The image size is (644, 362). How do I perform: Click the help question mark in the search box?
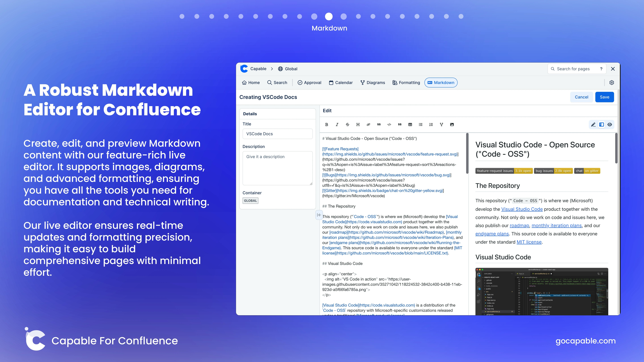click(601, 69)
